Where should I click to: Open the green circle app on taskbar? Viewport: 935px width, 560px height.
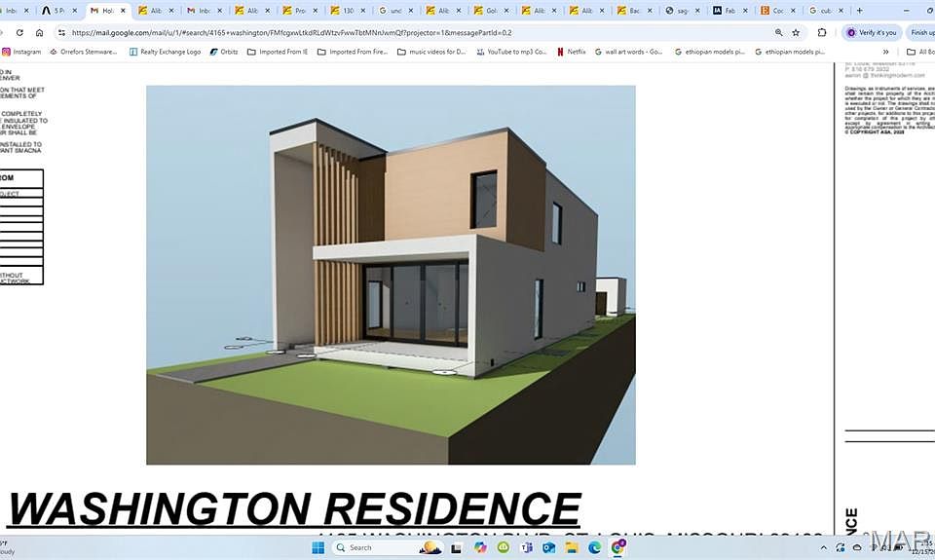coord(504,547)
